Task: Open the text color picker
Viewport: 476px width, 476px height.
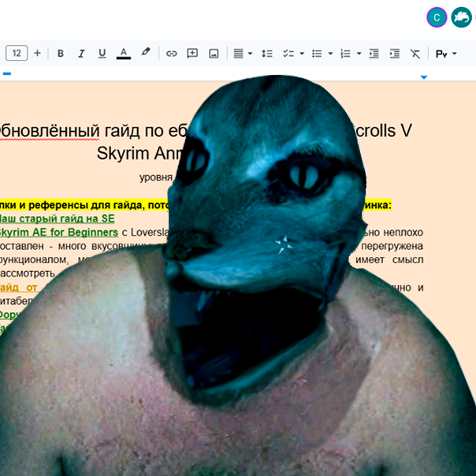Action: tap(124, 54)
